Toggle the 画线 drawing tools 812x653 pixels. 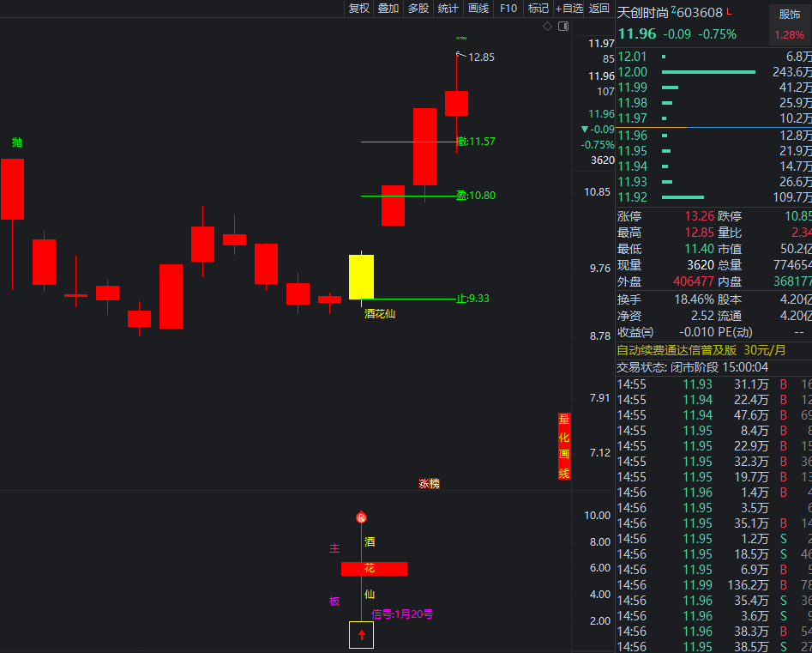coord(478,8)
